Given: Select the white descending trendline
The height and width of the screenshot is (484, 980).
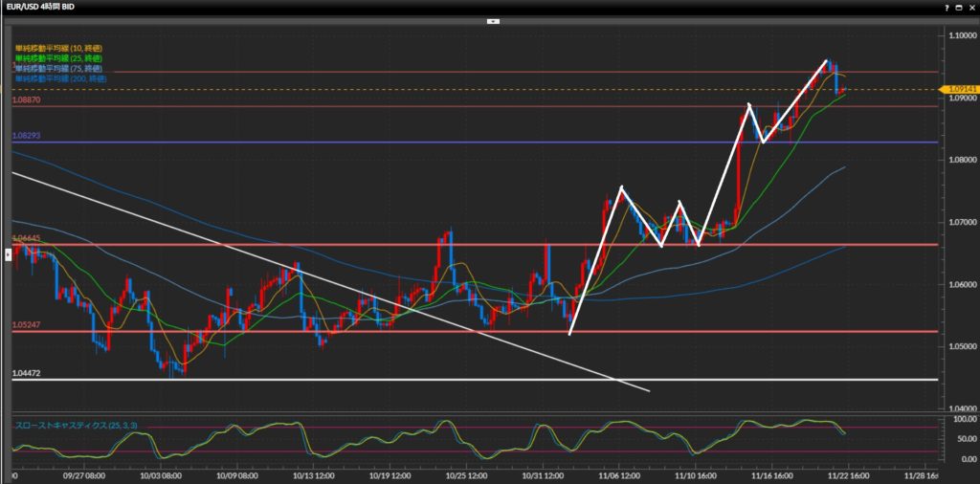Looking at the screenshot, I should pyautogui.click(x=191, y=233).
